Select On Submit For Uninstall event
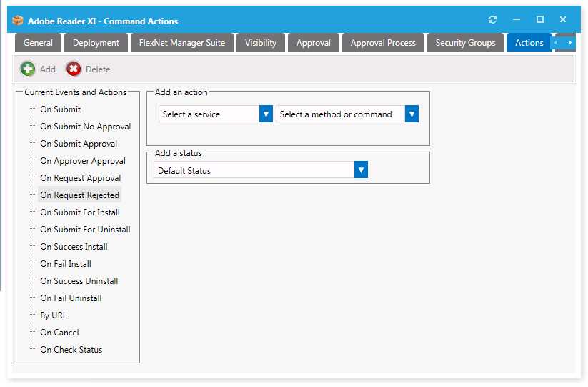The height and width of the screenshot is (387, 588). [x=85, y=230]
